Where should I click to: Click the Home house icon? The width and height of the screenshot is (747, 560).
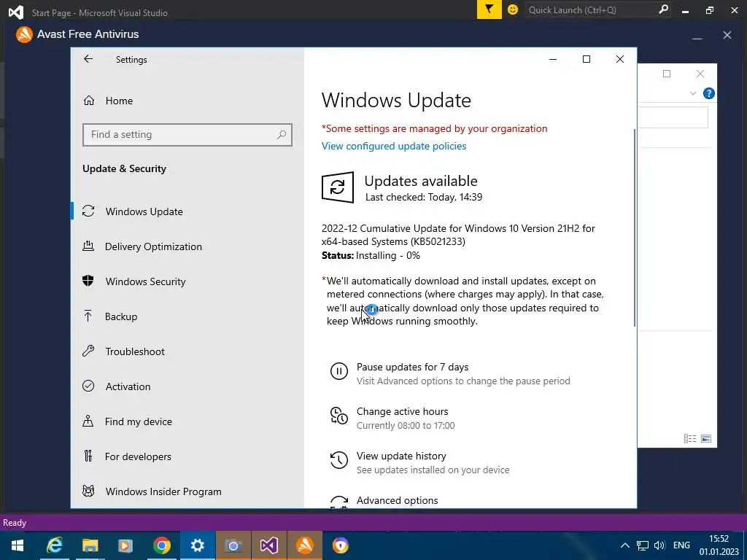point(89,100)
